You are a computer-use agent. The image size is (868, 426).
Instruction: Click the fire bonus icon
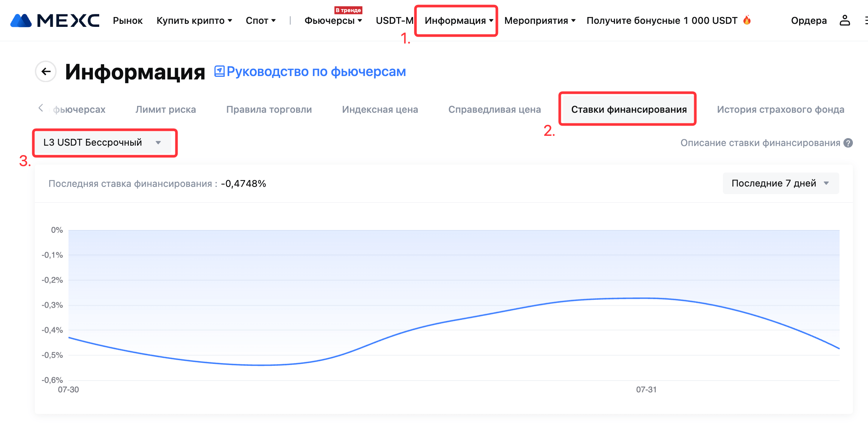(x=747, y=20)
